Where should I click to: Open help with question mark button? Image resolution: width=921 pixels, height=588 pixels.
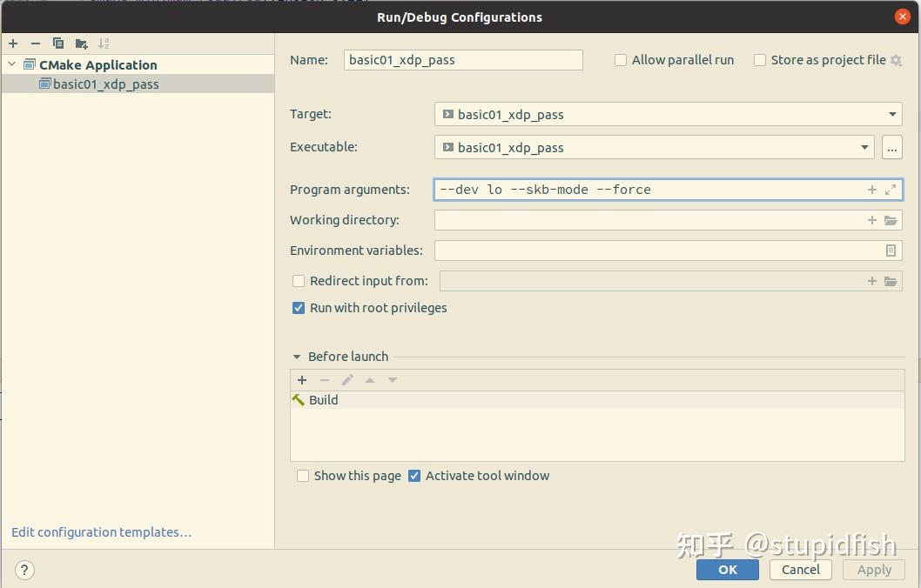(x=24, y=570)
